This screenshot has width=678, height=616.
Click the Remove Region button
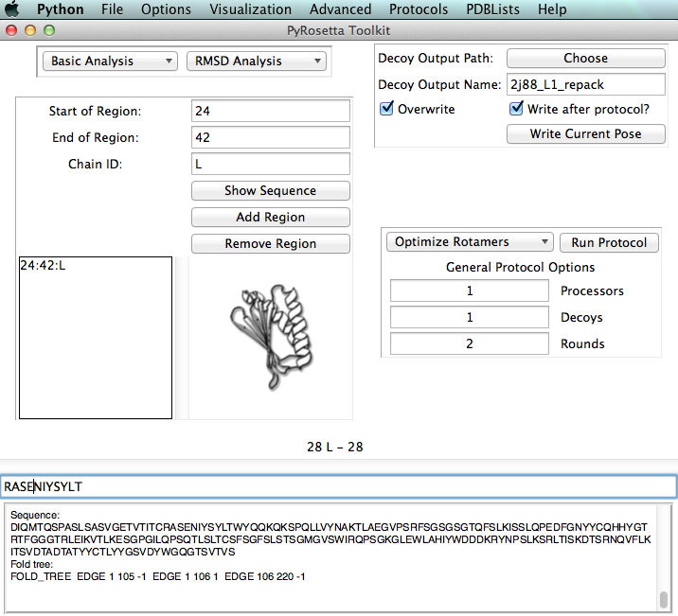[270, 244]
